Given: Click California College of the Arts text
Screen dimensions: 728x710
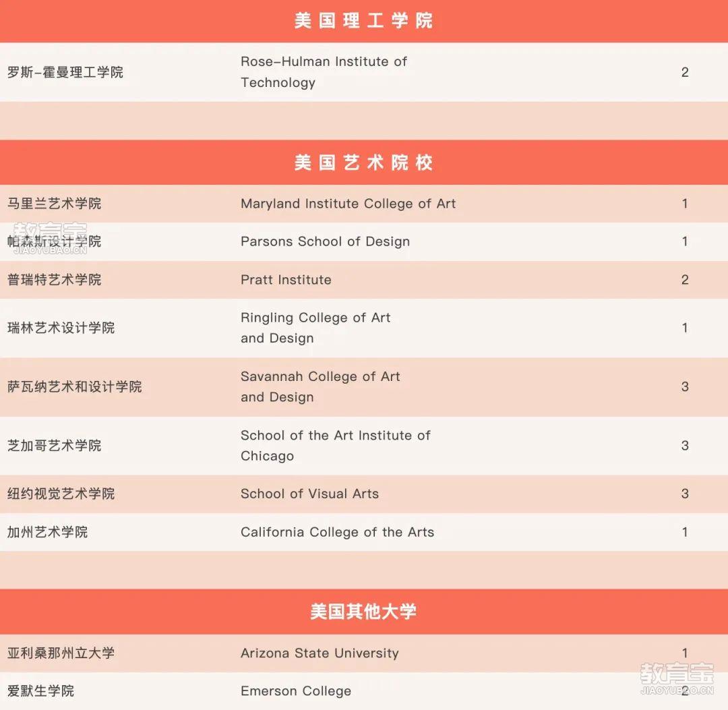Looking at the screenshot, I should pos(338,532).
